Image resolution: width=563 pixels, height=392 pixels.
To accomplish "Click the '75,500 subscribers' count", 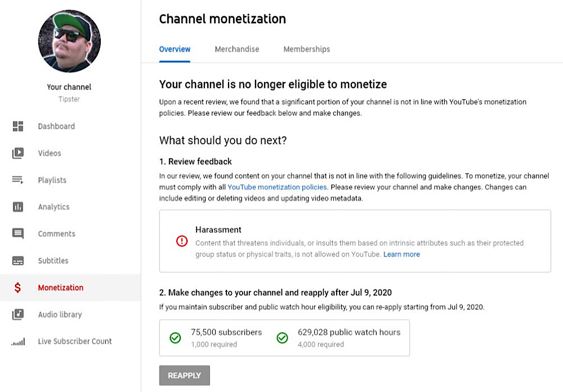I will click(x=226, y=332).
